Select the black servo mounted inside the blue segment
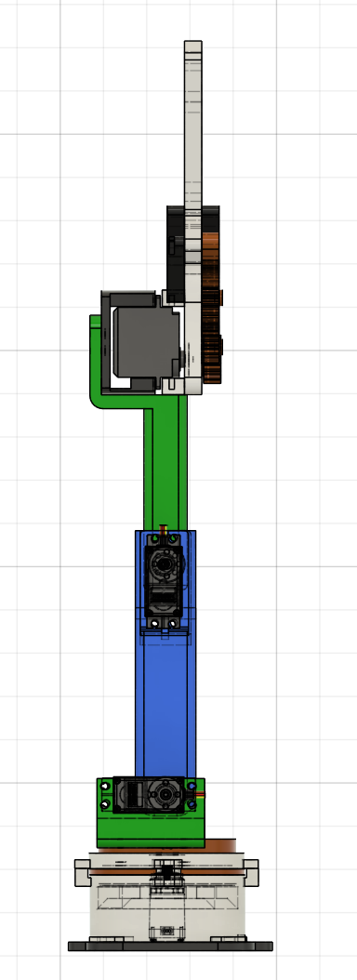Viewport: 357px width, 980px height. tap(164, 582)
